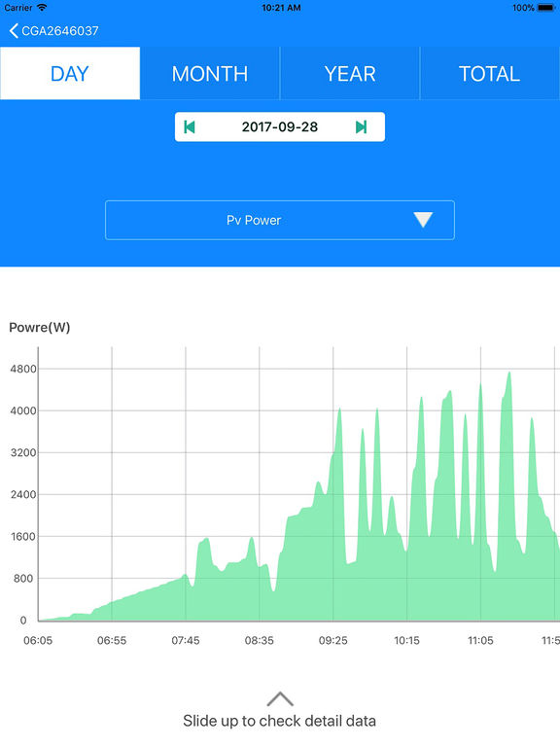Tap 'Slide up to check detail data'

[280, 721]
